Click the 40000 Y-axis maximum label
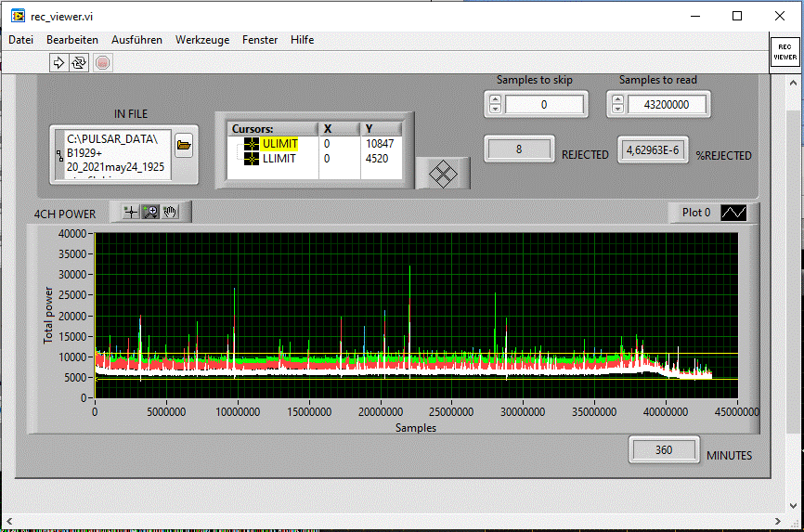The width and height of the screenshot is (804, 532). click(x=72, y=234)
